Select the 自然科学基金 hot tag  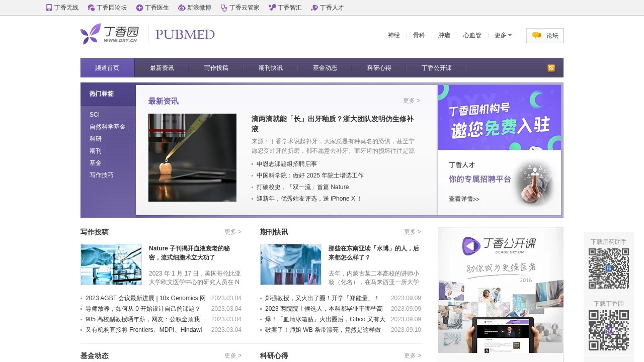[x=108, y=127]
